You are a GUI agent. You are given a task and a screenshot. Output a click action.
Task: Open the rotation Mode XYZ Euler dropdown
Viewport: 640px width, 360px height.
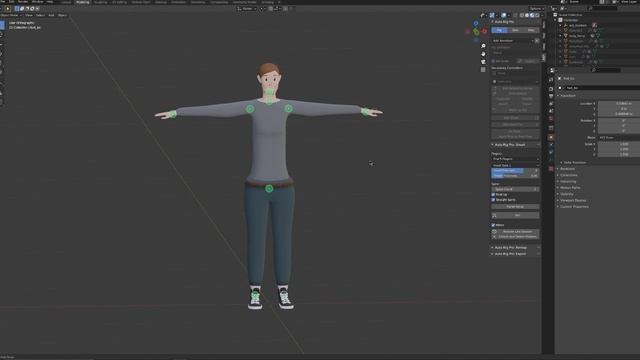619,138
